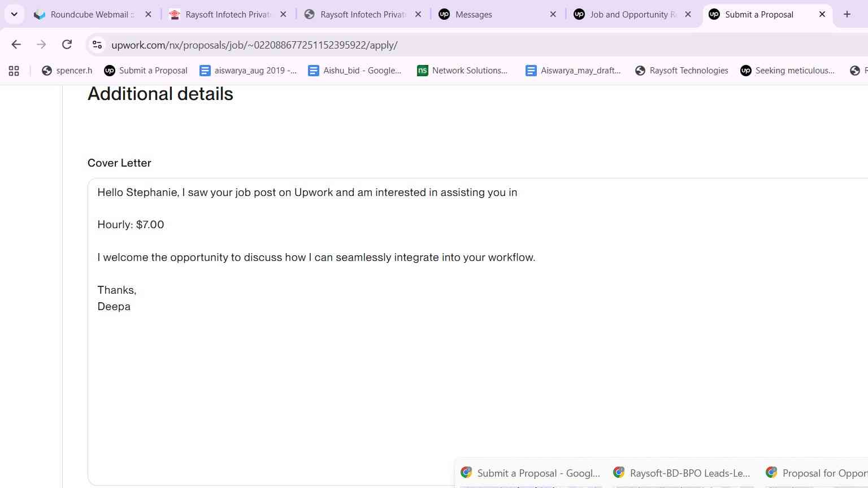Reload the Upwork proposal page
868x488 pixels.
(x=67, y=45)
